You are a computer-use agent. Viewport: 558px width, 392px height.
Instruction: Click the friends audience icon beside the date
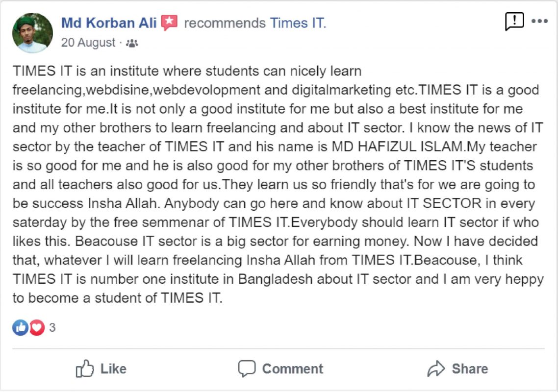[x=132, y=43]
